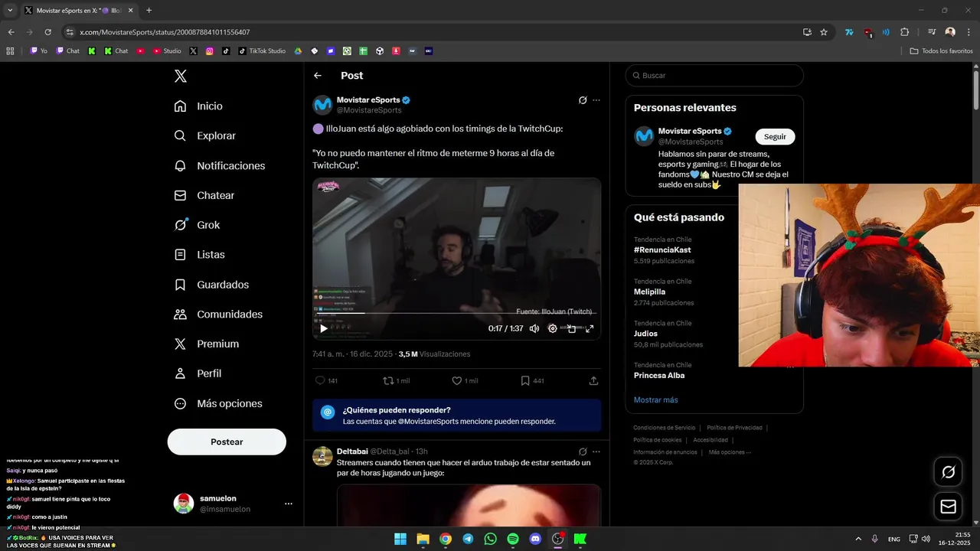Repost the Movistar eSports post
Image resolution: width=980 pixels, height=551 pixels.
[397, 380]
